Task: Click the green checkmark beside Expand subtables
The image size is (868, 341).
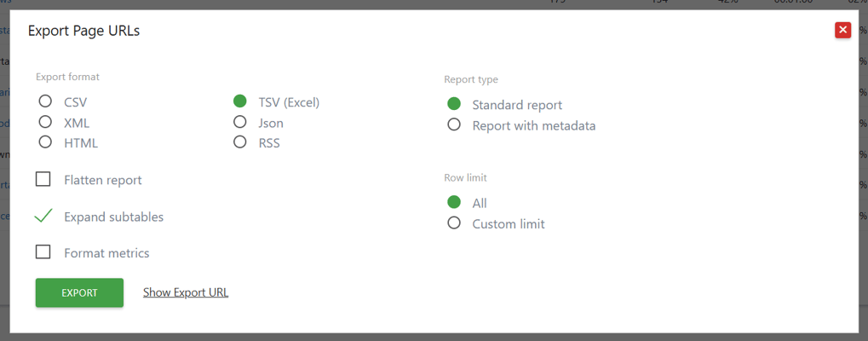Action: click(x=43, y=216)
